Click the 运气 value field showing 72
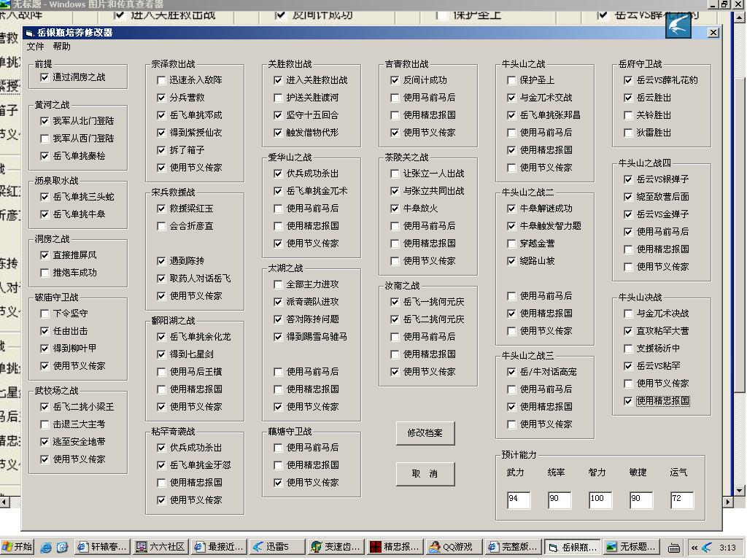747x560 pixels. [681, 499]
